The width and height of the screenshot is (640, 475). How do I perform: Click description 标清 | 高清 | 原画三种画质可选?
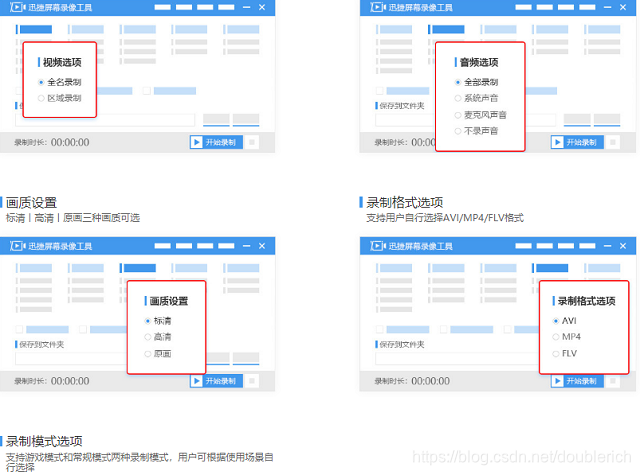(73, 218)
